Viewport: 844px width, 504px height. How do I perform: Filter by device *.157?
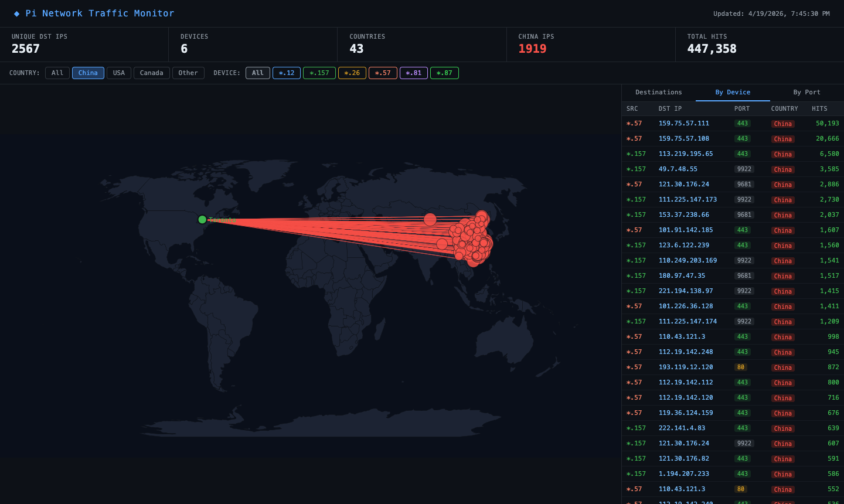coord(319,73)
